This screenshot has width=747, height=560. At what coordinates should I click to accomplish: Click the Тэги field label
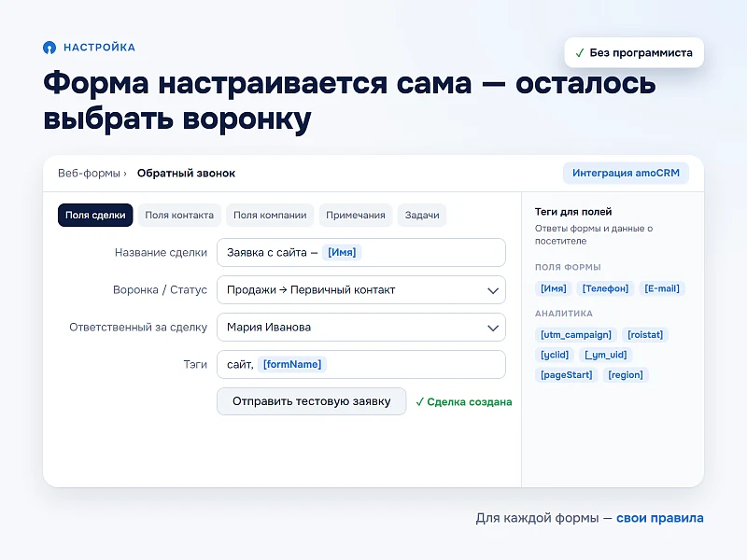(195, 364)
